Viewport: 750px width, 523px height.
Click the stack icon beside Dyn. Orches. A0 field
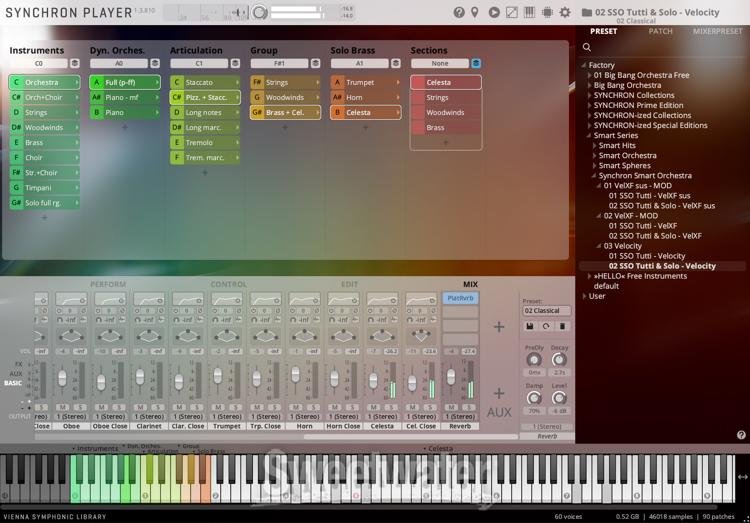(x=155, y=63)
